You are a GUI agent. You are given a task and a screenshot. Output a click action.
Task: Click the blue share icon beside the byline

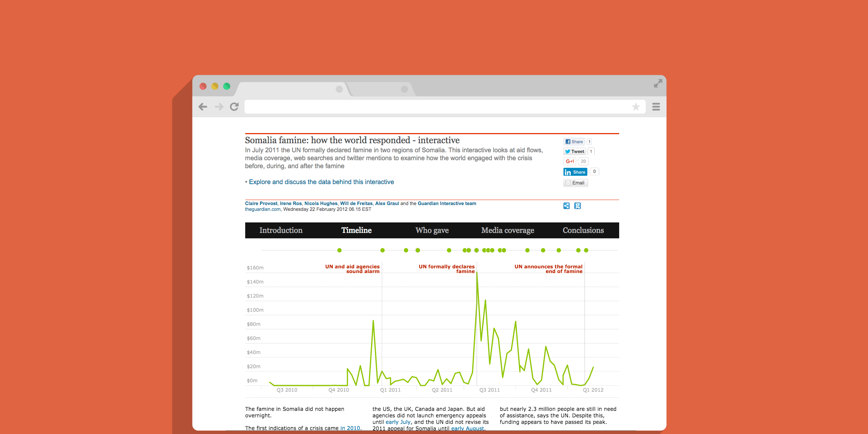[x=566, y=206]
